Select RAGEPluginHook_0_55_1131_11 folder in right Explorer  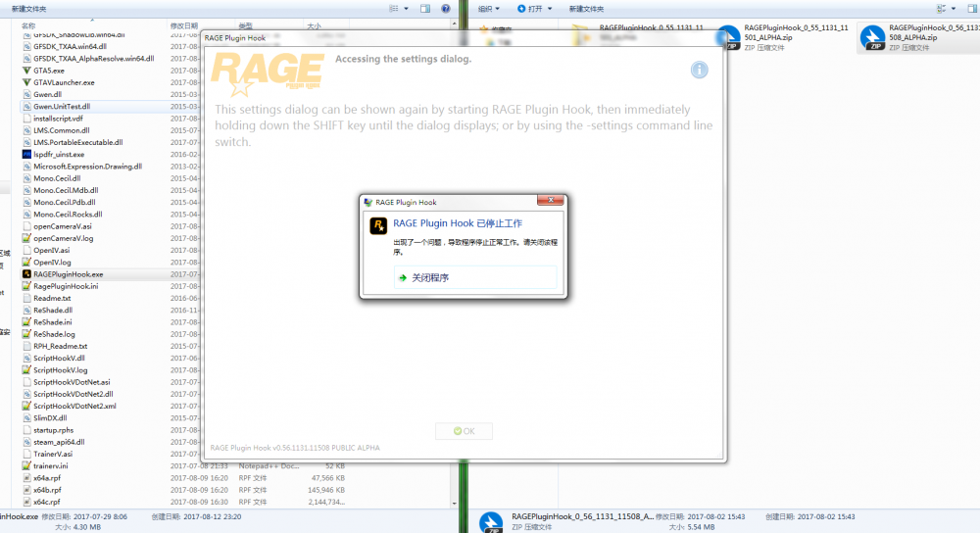[x=639, y=34]
